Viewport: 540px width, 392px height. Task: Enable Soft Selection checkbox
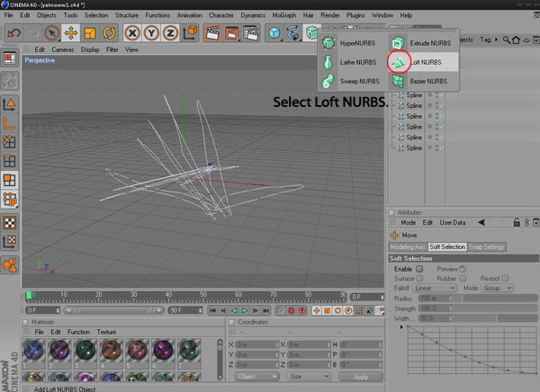click(x=419, y=269)
